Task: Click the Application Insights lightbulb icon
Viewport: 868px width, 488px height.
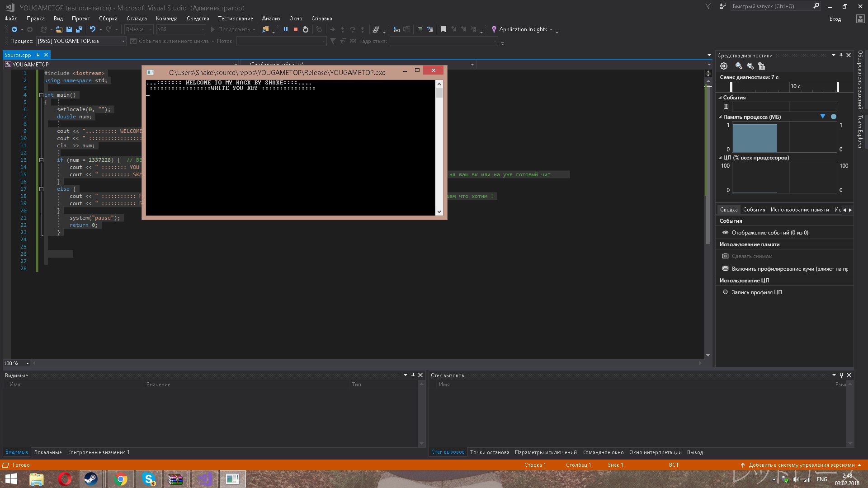Action: 494,29
